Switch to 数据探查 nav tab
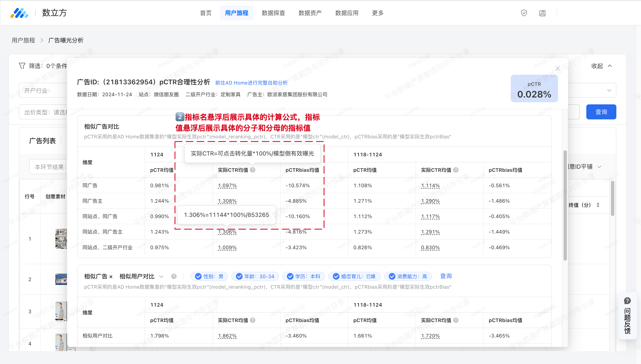 tap(273, 13)
